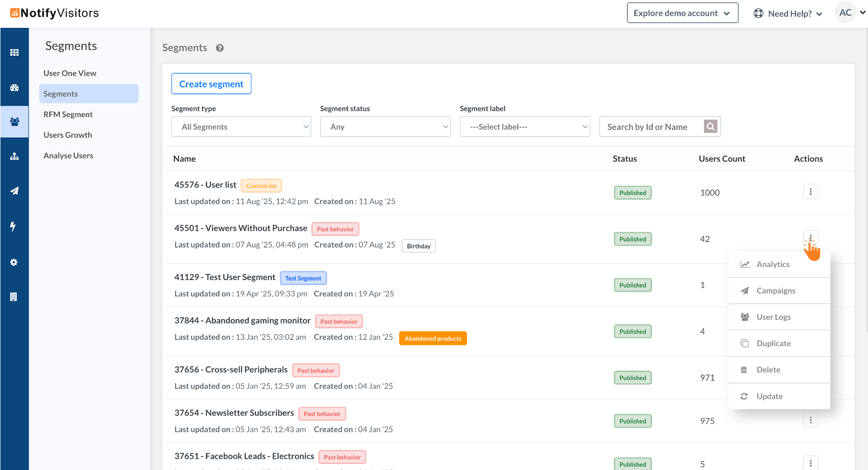Screen dimensions: 868x470
Task: Click the hierarchy sitemap sidebar icon
Action: click(x=14, y=157)
